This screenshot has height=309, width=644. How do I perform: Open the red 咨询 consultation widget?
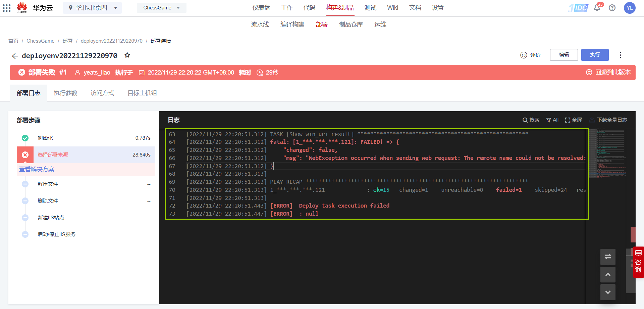coord(638,262)
